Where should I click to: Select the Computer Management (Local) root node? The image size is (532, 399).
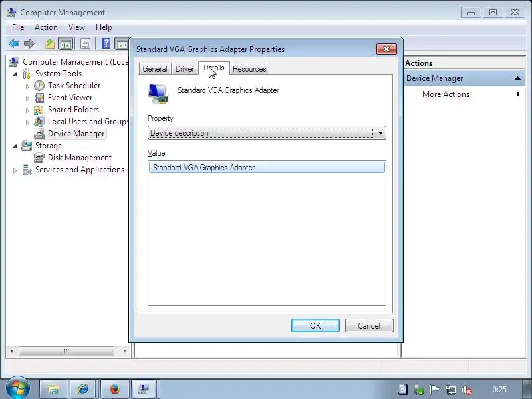[x=75, y=62]
